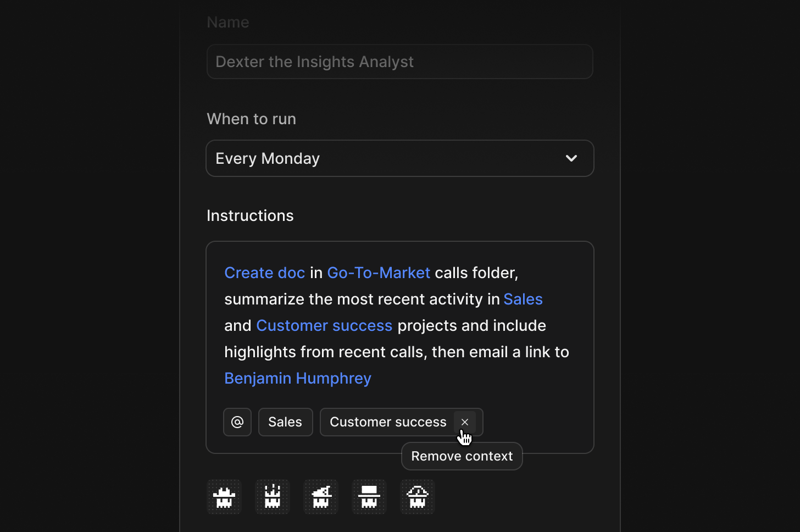Expand the When to run options

tap(399, 158)
